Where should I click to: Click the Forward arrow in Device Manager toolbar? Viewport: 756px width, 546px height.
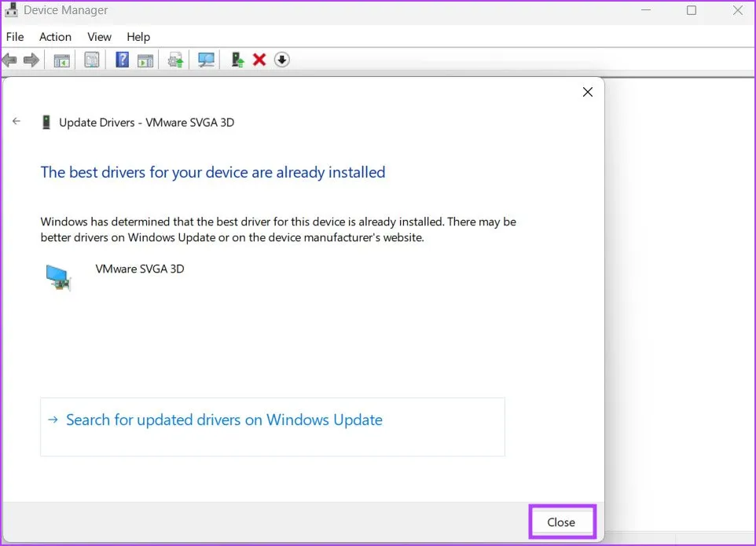(x=31, y=60)
